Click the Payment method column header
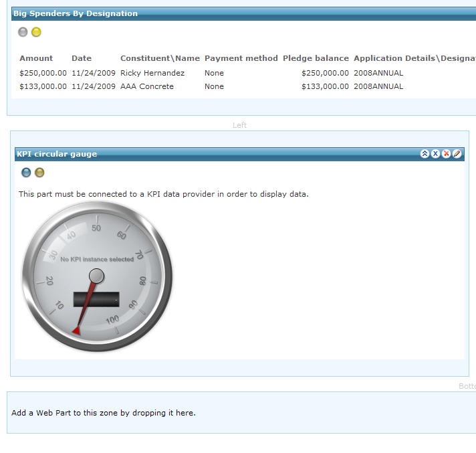 pos(241,58)
